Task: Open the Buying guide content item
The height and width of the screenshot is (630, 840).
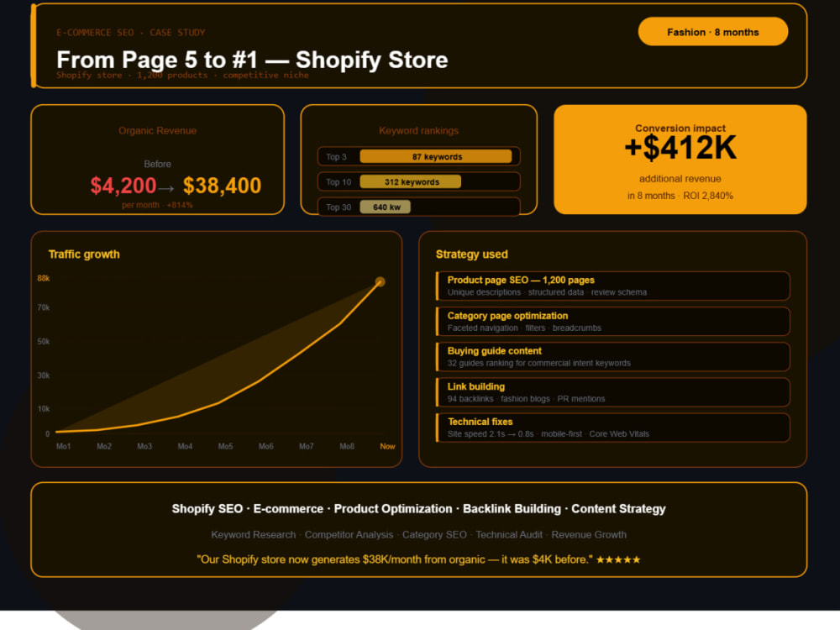Action: click(613, 357)
